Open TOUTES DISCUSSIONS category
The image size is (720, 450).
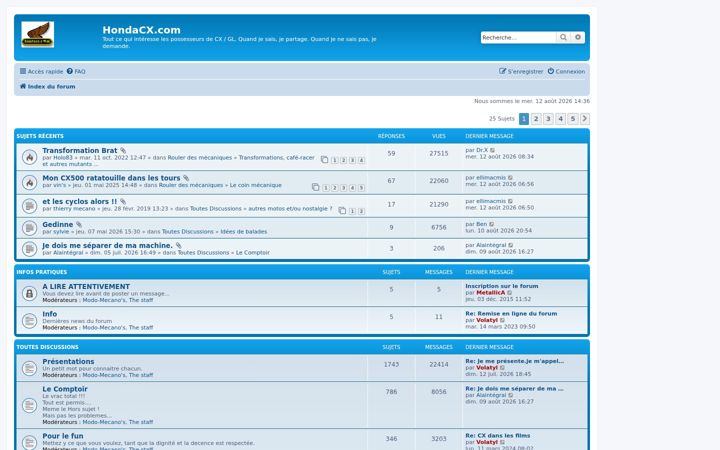coord(47,347)
